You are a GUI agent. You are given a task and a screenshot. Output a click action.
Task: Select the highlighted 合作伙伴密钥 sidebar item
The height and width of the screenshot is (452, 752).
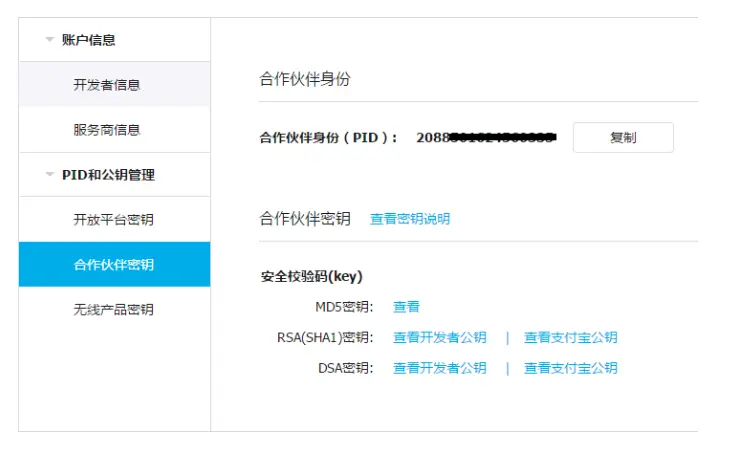coord(113,265)
